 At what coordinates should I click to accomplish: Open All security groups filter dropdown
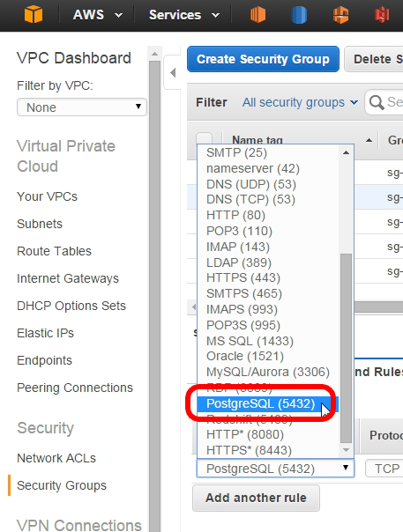[300, 102]
